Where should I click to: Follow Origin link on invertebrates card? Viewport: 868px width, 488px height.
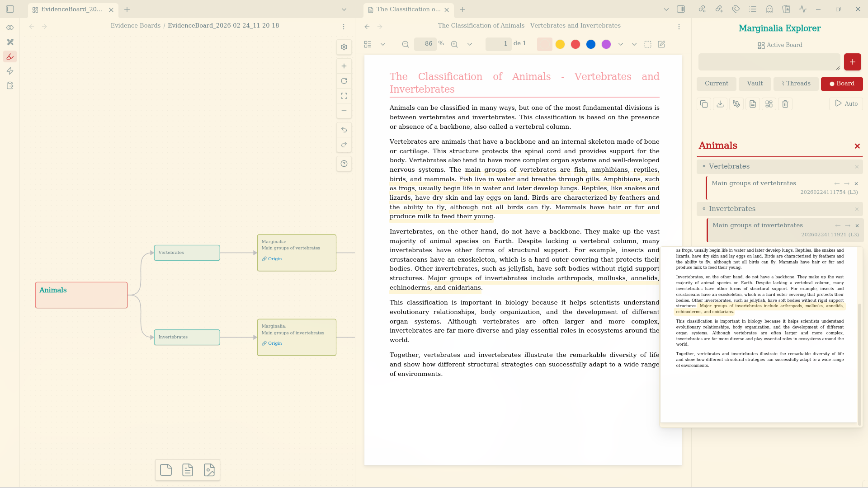click(x=272, y=343)
